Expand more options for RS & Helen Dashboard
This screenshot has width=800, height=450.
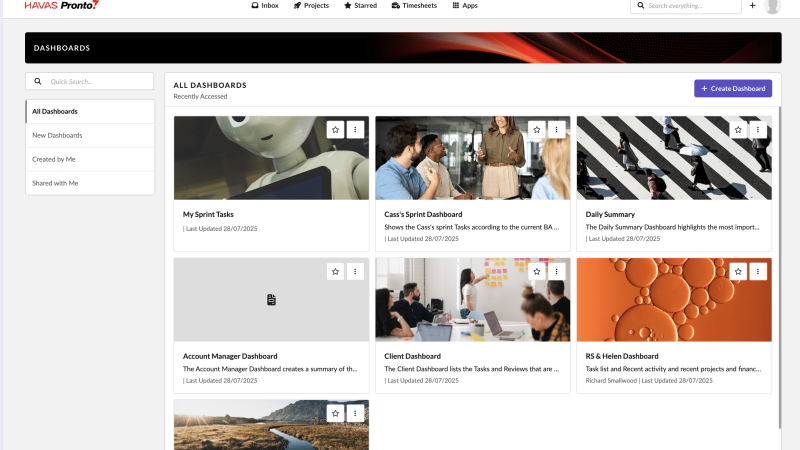coord(758,271)
